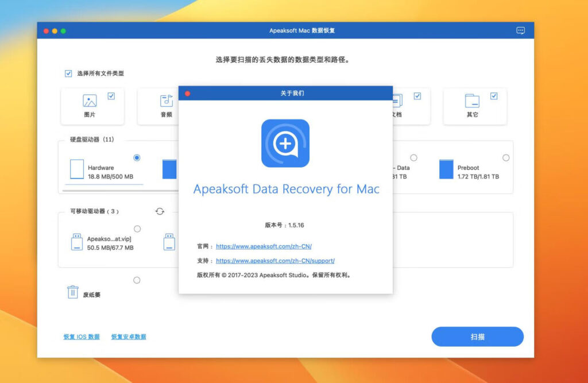
Task: Select the 废纸篓 radio button
Action: 136,280
